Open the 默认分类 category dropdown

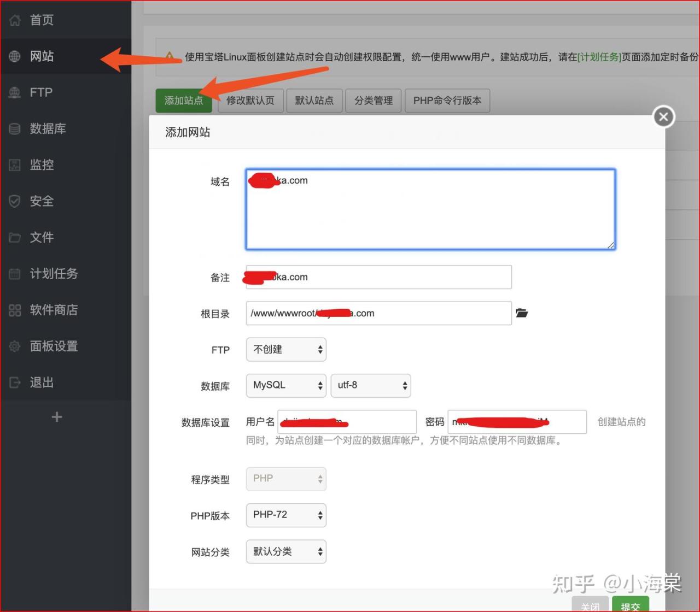coord(286,552)
